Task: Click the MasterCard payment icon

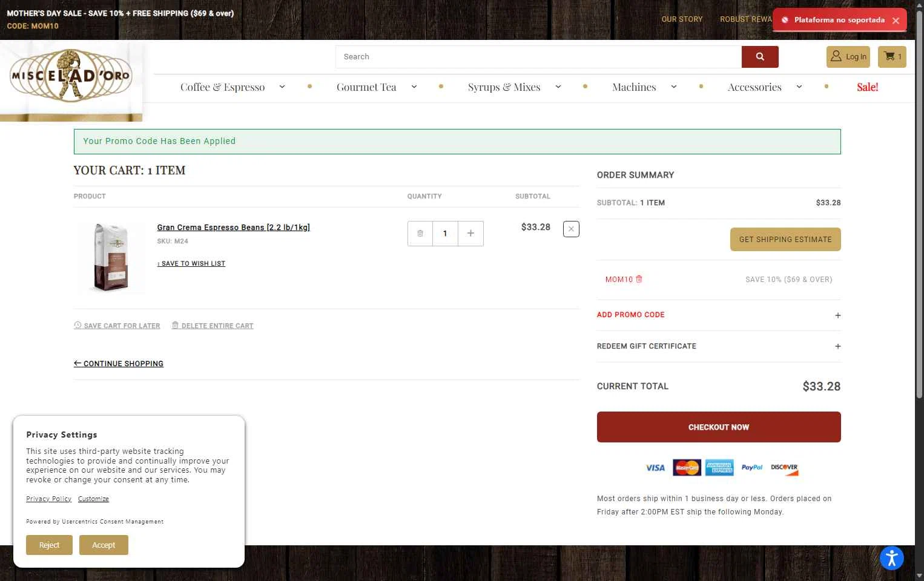Action: point(687,468)
